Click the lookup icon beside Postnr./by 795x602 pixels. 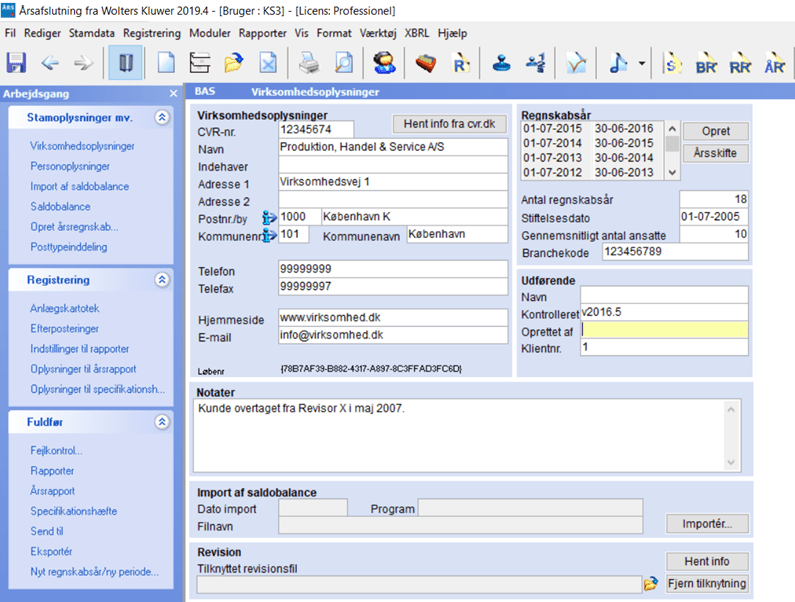(268, 216)
